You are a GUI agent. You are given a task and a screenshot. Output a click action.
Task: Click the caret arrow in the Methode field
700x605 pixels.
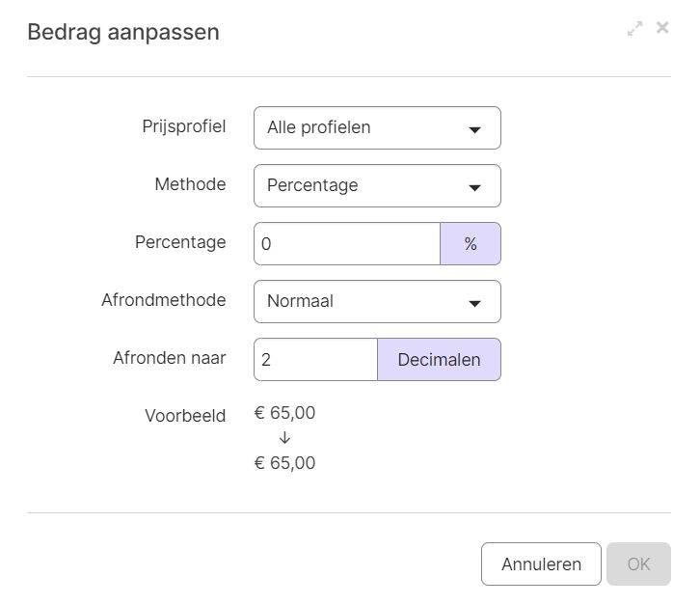coord(474,187)
